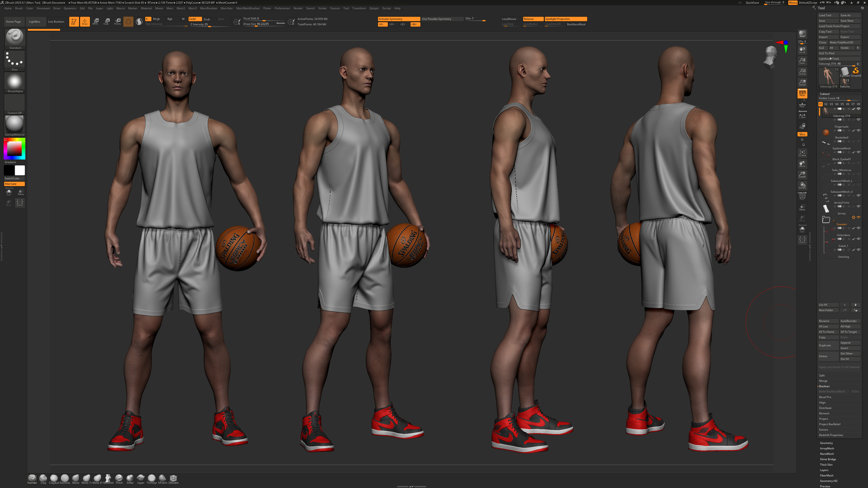Select the ClayBuildup brush
This screenshot has height=488, width=868.
coord(54,479)
